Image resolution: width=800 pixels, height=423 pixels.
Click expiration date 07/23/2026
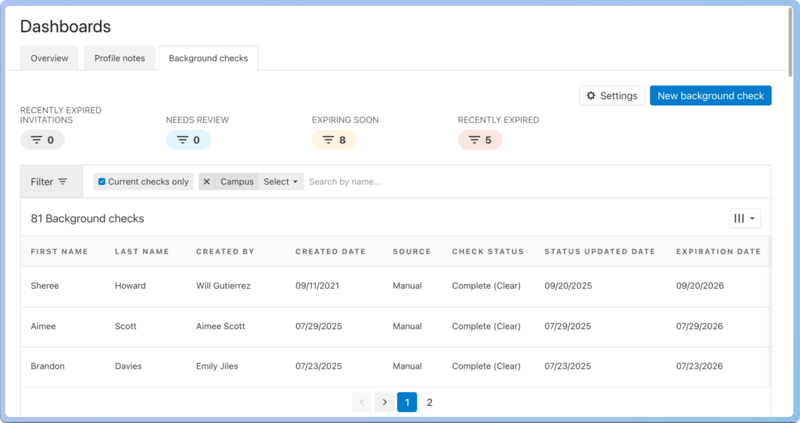coord(699,366)
